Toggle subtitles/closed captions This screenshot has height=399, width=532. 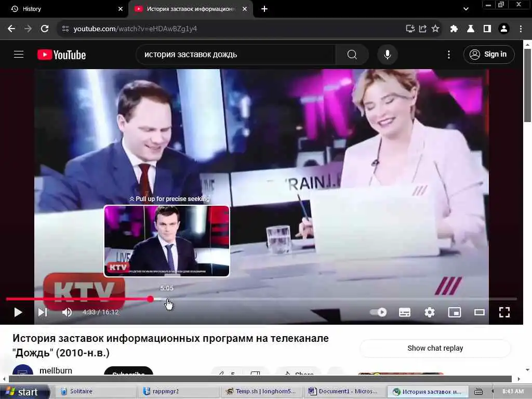coord(404,312)
